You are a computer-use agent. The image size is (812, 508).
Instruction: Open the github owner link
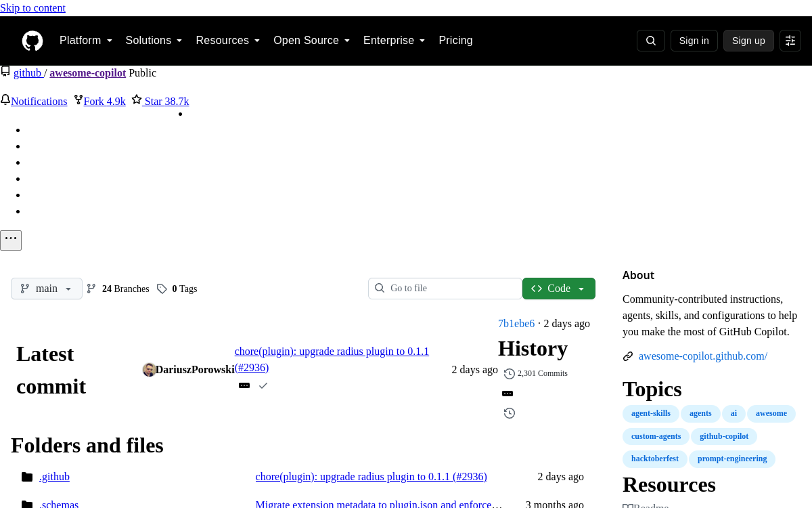click(x=28, y=72)
